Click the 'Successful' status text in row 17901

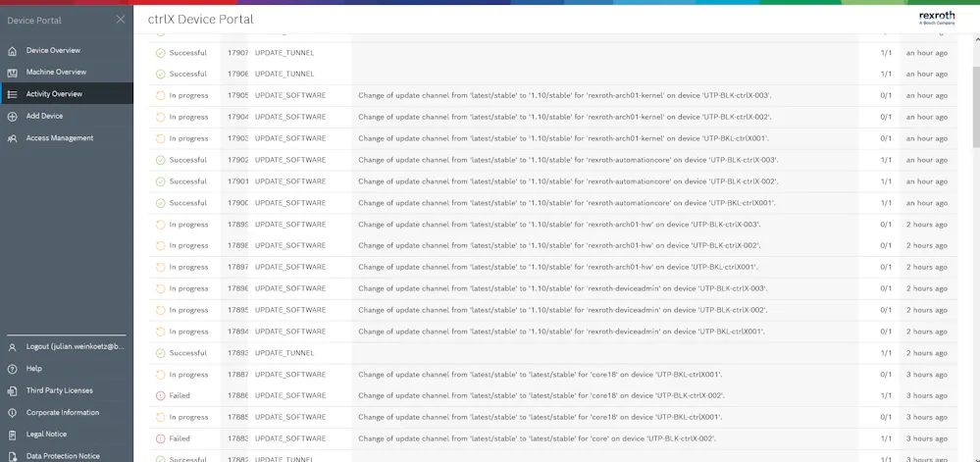tap(188, 181)
